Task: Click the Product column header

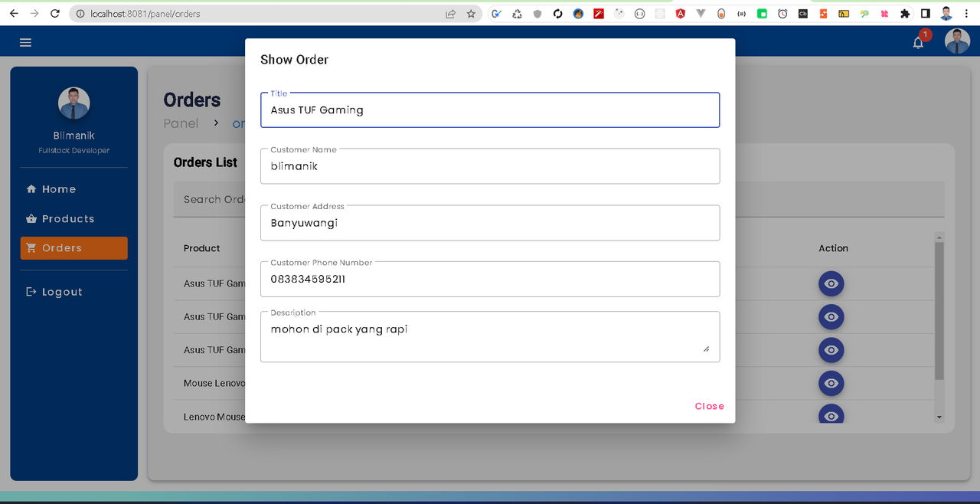Action: pyautogui.click(x=202, y=248)
